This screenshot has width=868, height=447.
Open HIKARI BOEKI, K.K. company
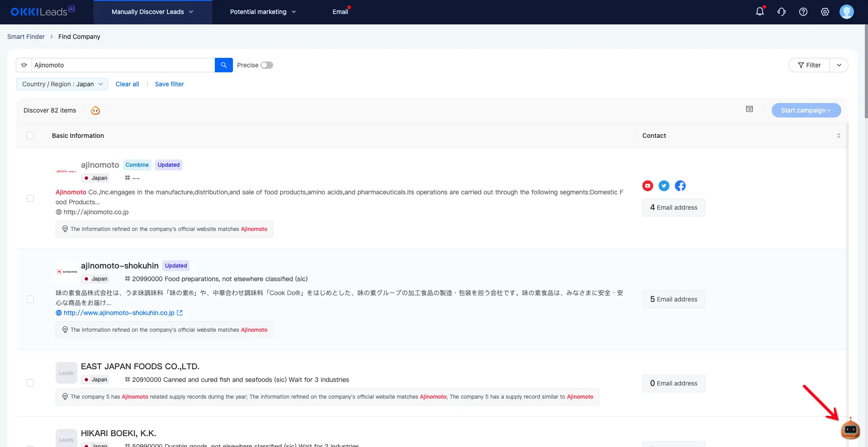(119, 433)
